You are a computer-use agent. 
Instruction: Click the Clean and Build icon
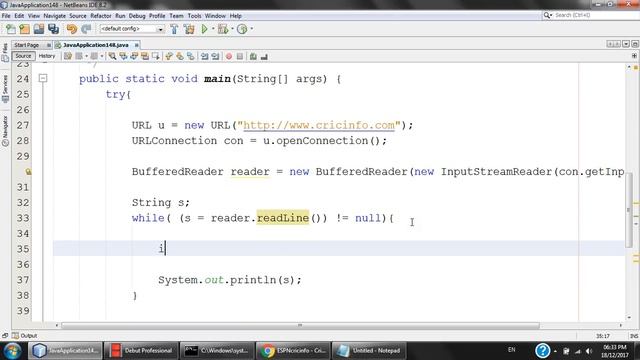189,29
